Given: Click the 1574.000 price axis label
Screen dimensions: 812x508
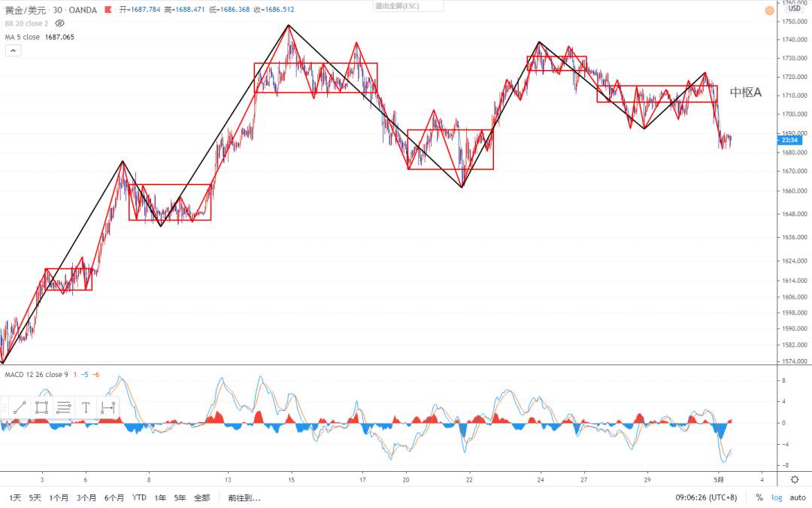Looking at the screenshot, I should [795, 361].
